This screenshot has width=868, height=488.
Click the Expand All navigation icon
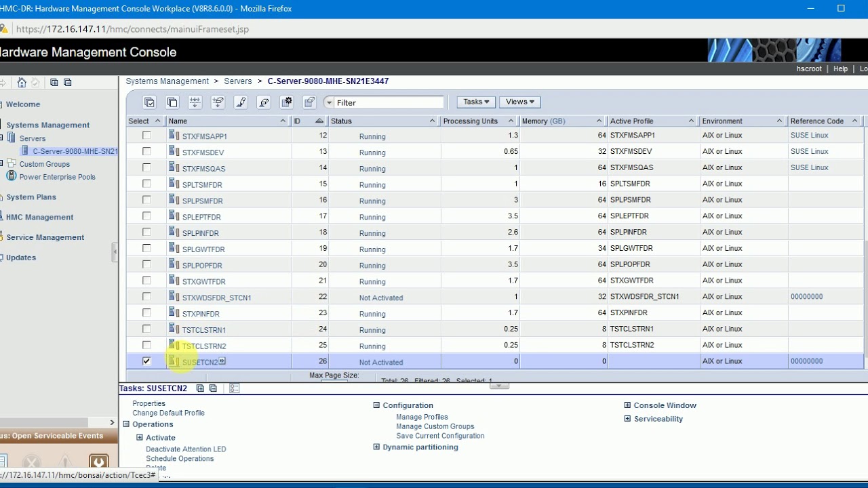tap(54, 83)
